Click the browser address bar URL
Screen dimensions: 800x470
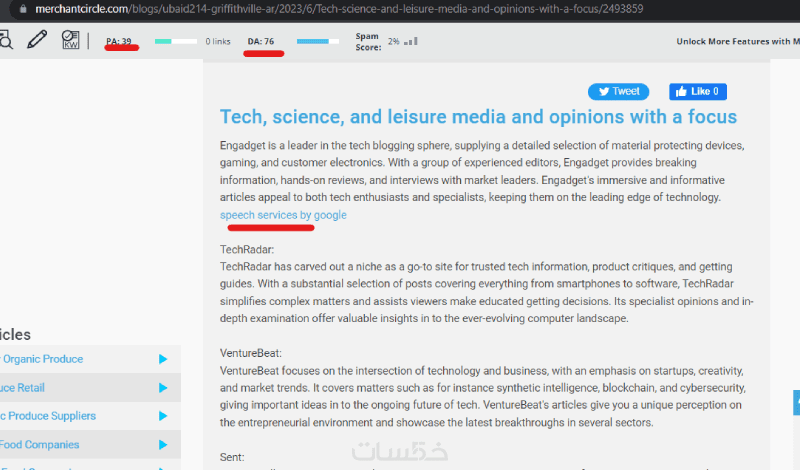339,9
